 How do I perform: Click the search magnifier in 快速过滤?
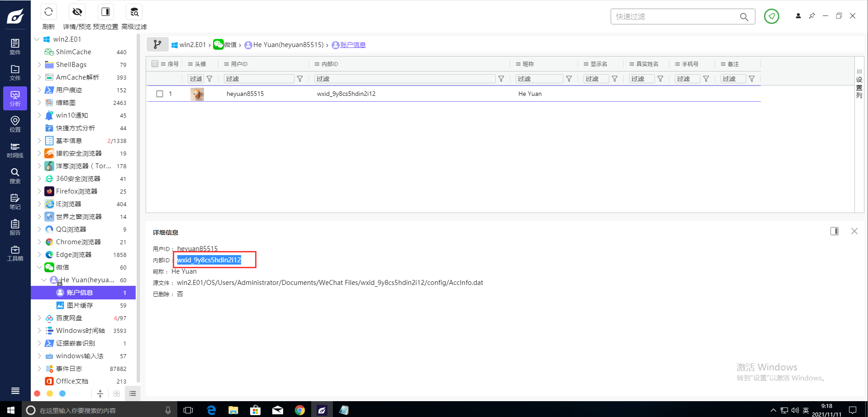744,17
